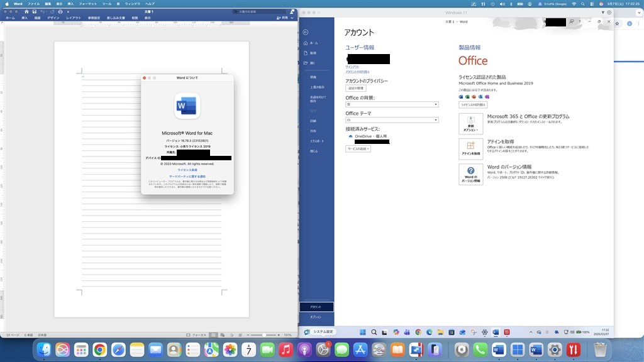Open フォーマット in the macOS menu bar
Viewport: 644px width, 362px height.
(x=87, y=4)
